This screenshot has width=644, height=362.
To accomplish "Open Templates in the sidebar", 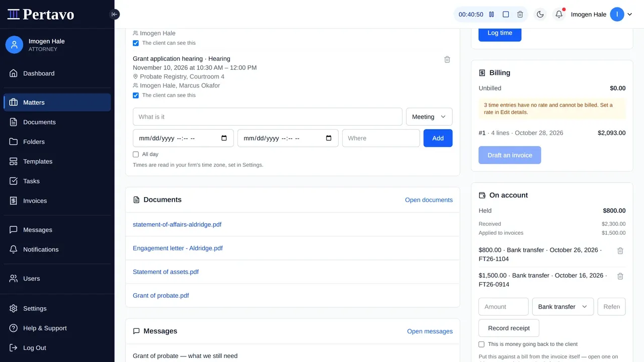I will pos(57,161).
